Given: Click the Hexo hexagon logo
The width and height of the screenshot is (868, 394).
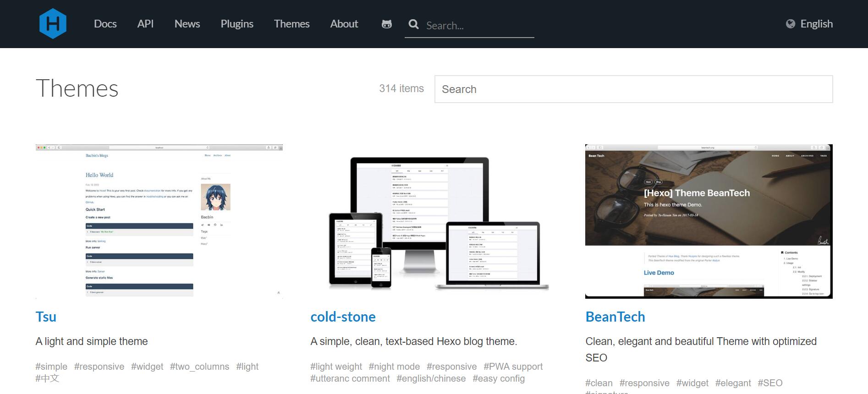Looking at the screenshot, I should 53,24.
